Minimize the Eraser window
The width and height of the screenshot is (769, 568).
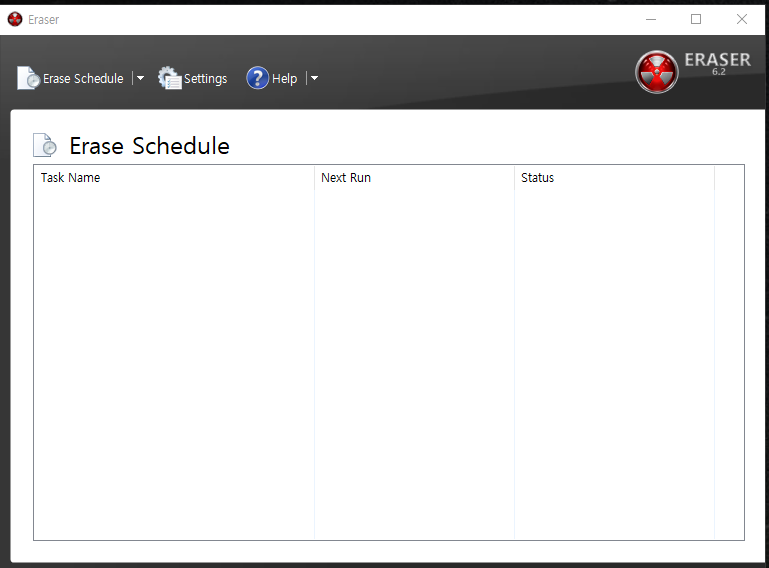(x=651, y=19)
